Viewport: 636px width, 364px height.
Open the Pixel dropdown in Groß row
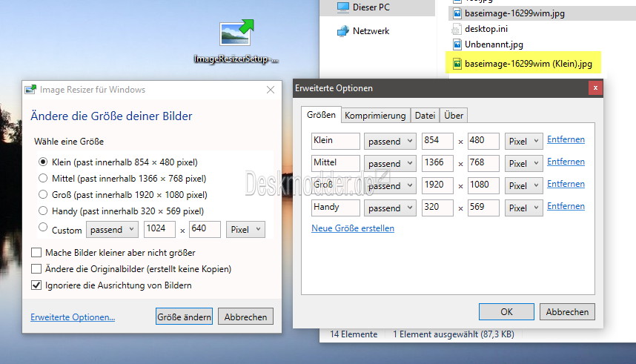pos(523,186)
